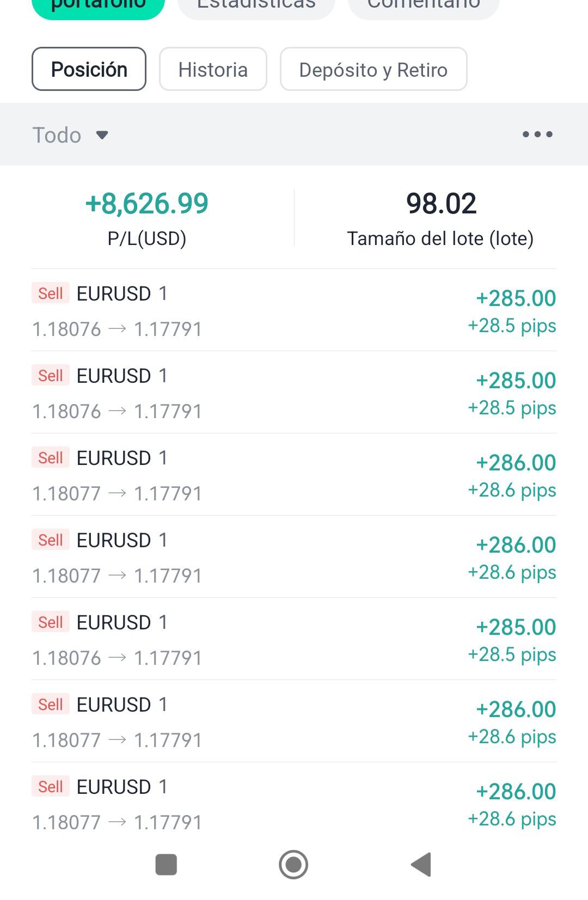Tap the Android recent apps square
Image resolution: width=588 pixels, height=900 pixels.
tap(166, 864)
